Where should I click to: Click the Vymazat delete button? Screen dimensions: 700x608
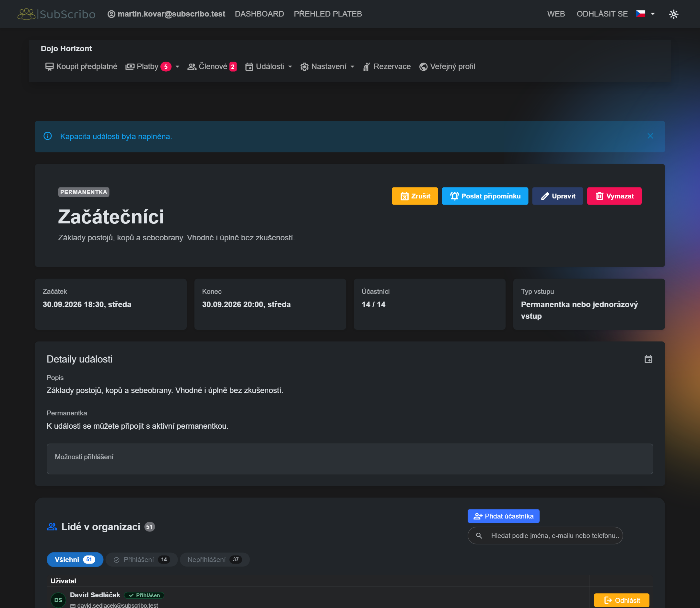point(614,196)
